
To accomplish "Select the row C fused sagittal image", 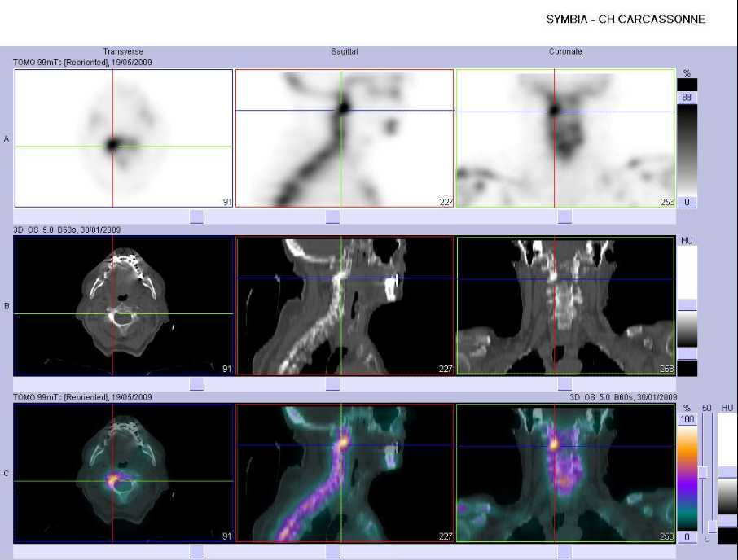I will coord(345,473).
